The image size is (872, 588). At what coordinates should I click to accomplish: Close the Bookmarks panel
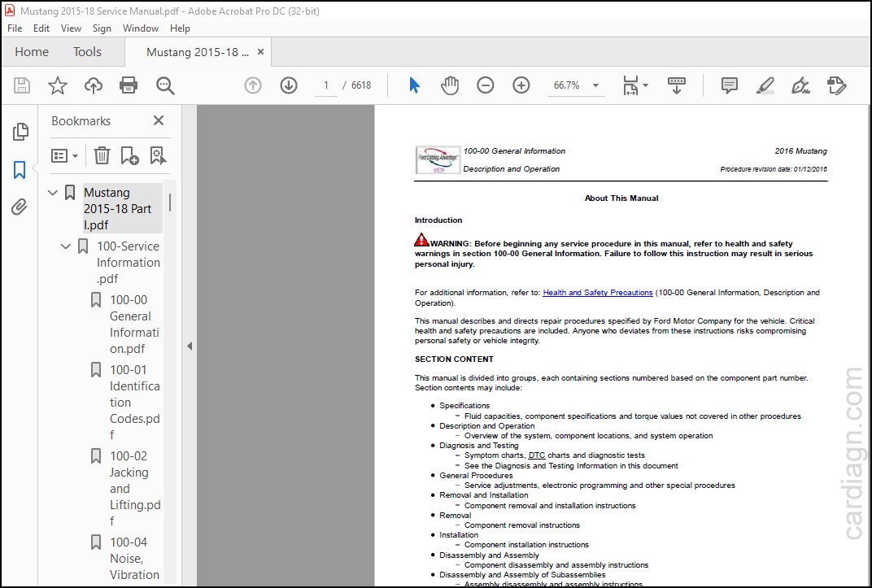point(159,120)
